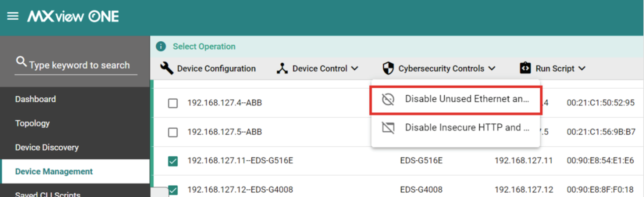644x197 pixels.
Task: Click the Disable Unused Ethernet icon
Action: click(x=388, y=99)
